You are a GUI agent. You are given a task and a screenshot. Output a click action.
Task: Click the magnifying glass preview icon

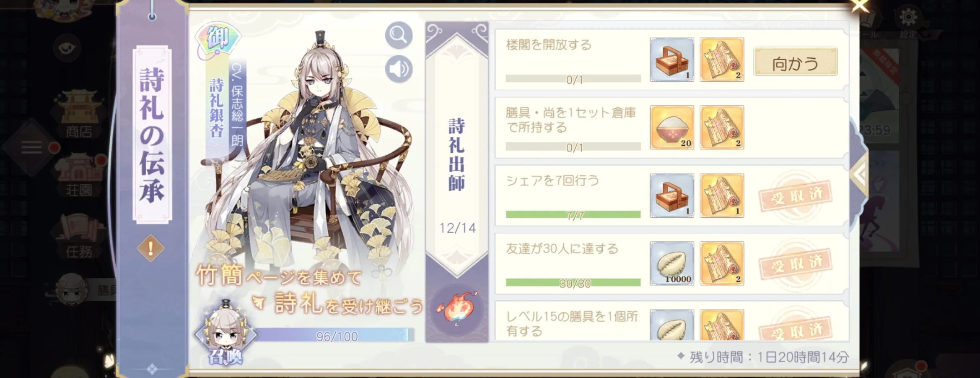(399, 35)
